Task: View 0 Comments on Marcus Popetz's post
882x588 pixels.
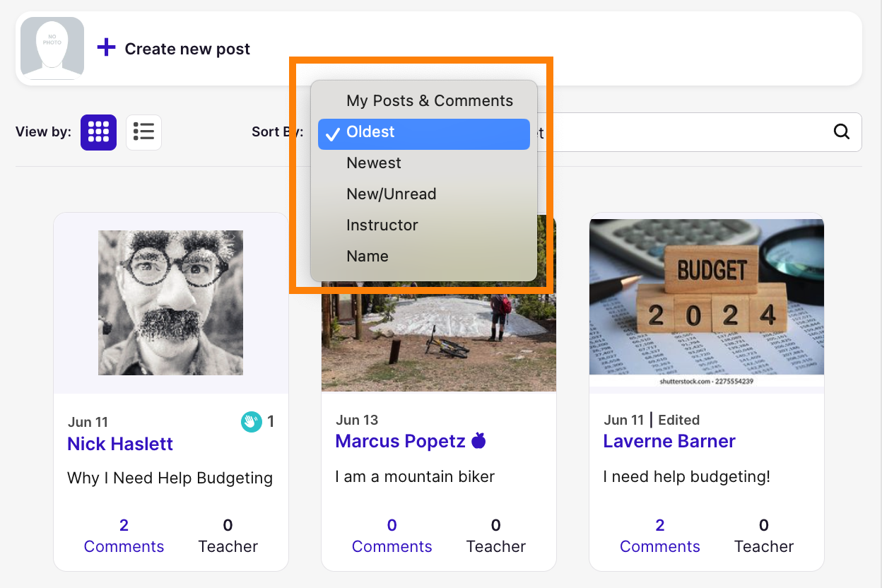Action: pos(392,536)
